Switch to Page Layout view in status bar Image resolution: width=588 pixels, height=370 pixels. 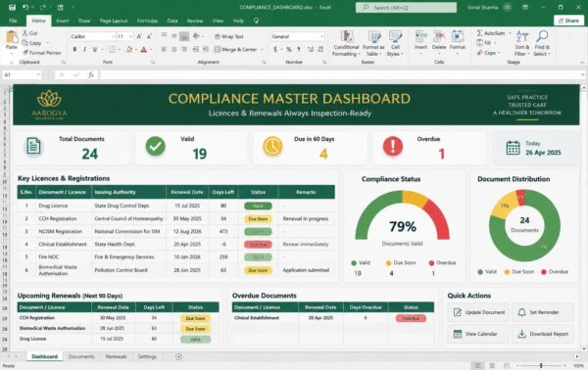click(492, 365)
